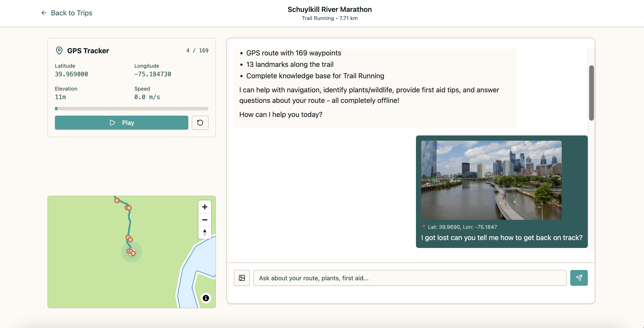Open the Back to Trips link

71,13
